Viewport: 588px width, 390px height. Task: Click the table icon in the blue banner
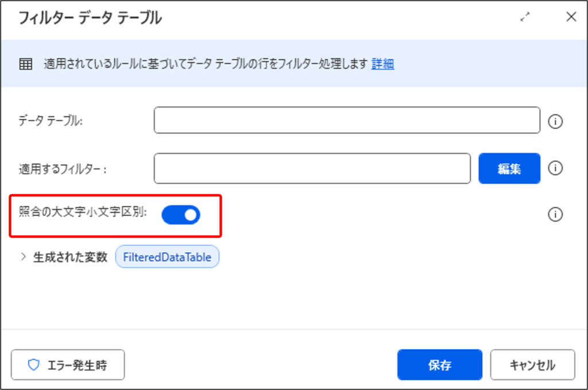[x=26, y=64]
